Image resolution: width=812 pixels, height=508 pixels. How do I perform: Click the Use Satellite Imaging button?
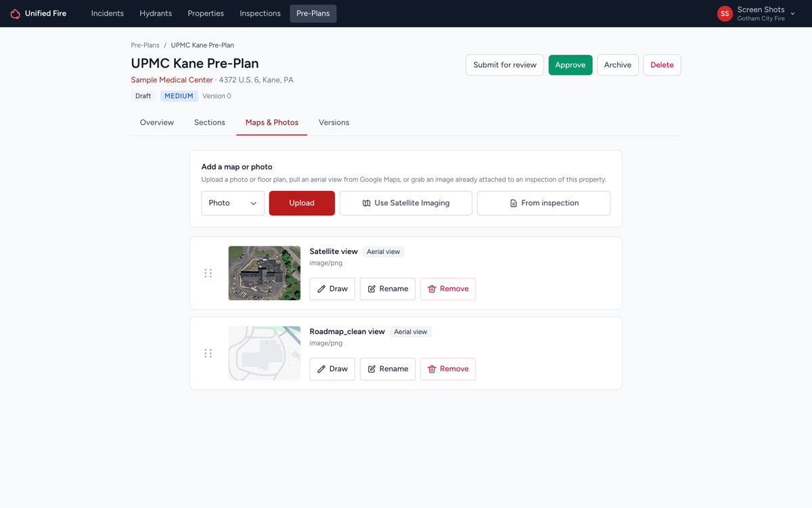pyautogui.click(x=406, y=203)
